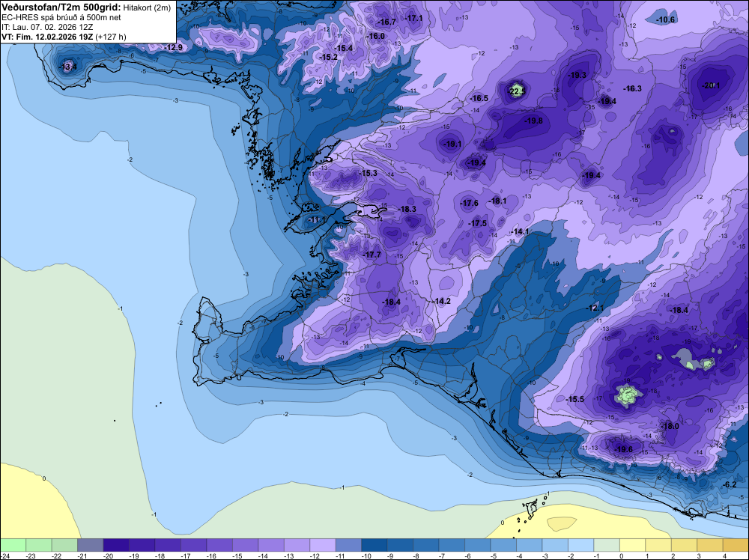
Task: Click the 'Hitakort (2m)' label in the header
Action: pos(147,7)
